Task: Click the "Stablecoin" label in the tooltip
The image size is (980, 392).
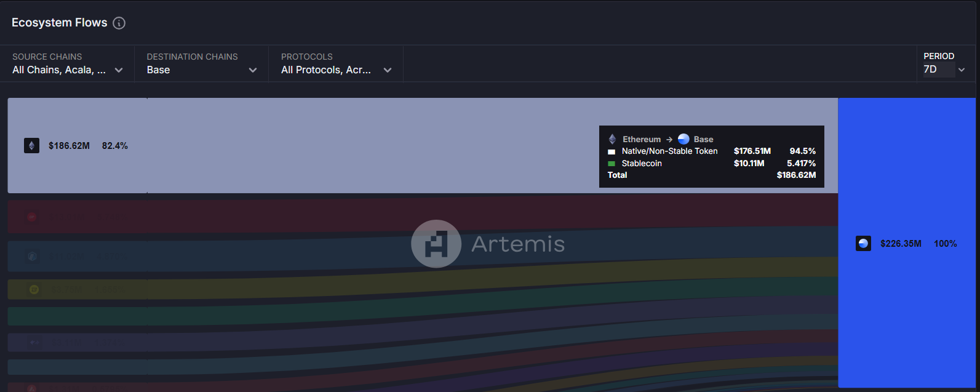Action: point(642,163)
